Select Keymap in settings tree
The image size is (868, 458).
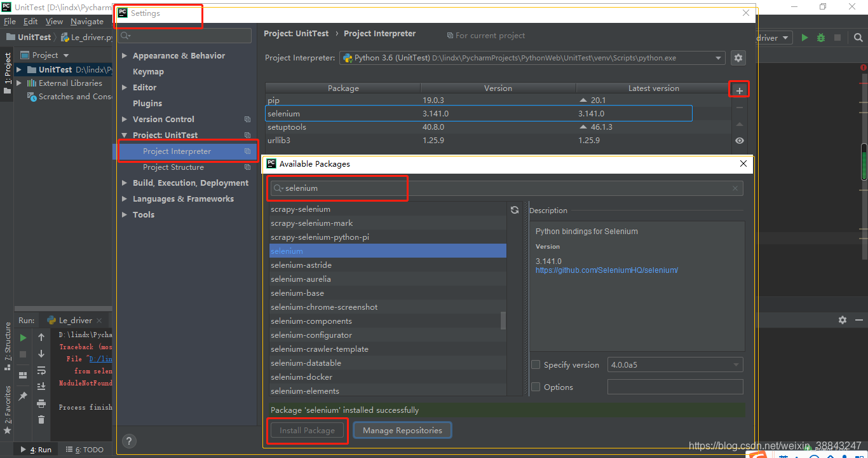pos(148,72)
